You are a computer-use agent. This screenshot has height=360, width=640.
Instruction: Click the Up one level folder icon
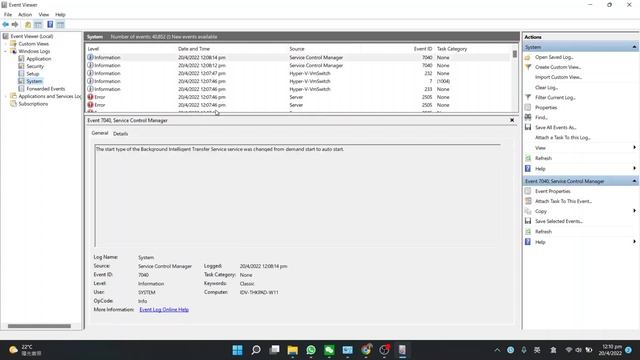pos(28,24)
